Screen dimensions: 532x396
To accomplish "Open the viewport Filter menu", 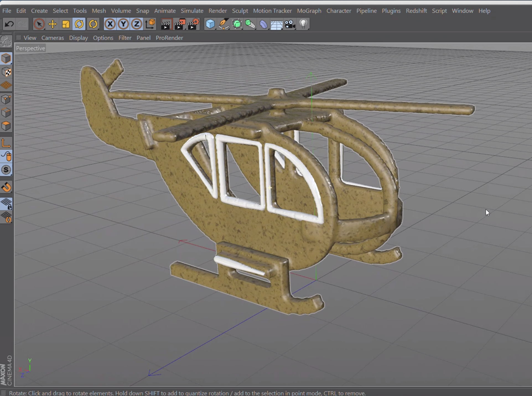I will click(x=125, y=38).
